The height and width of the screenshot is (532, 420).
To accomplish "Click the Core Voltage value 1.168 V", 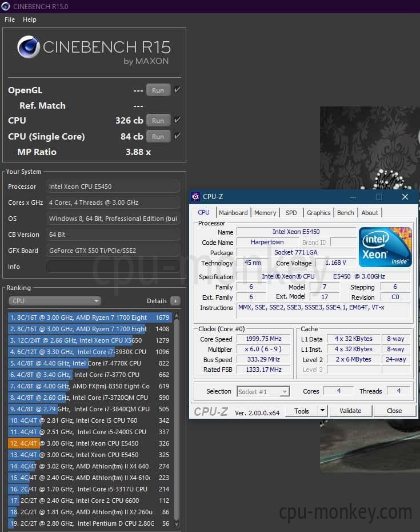I will point(335,263).
